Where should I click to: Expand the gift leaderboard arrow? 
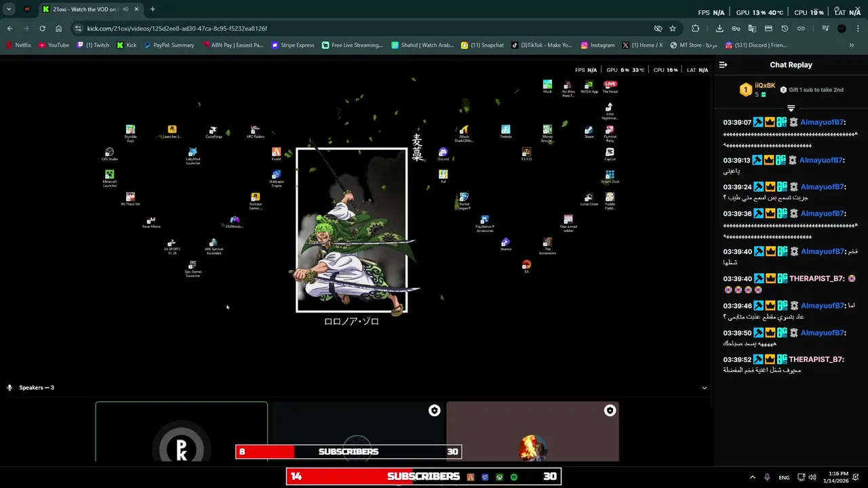pos(791,108)
